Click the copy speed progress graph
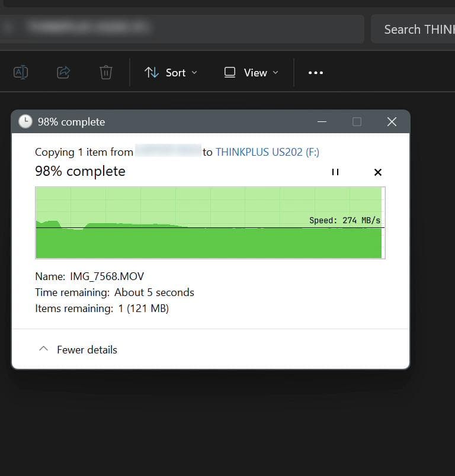455x476 pixels. [x=210, y=223]
